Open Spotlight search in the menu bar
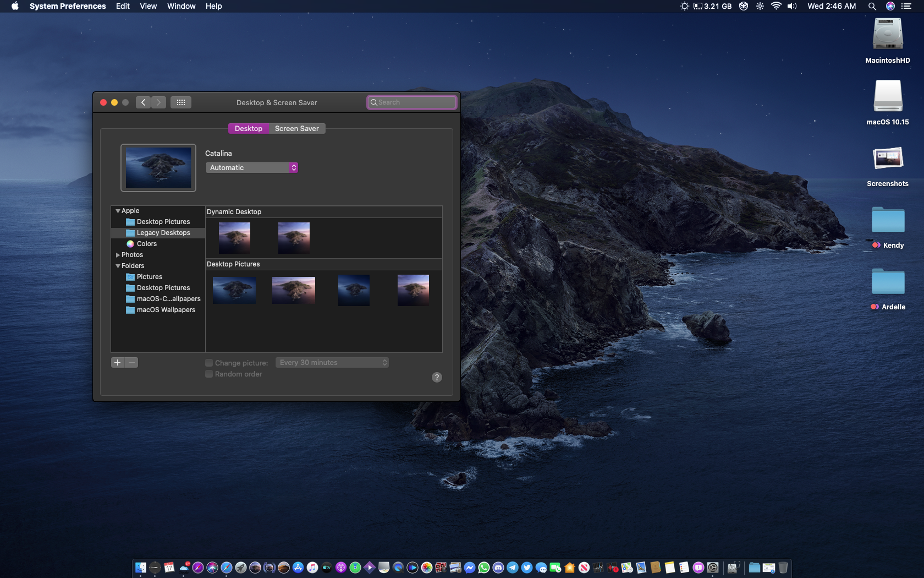Image resolution: width=924 pixels, height=578 pixels. point(872,6)
